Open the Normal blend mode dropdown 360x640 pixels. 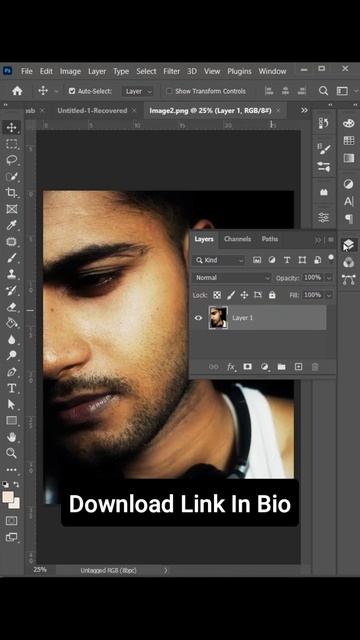pyautogui.click(x=232, y=278)
